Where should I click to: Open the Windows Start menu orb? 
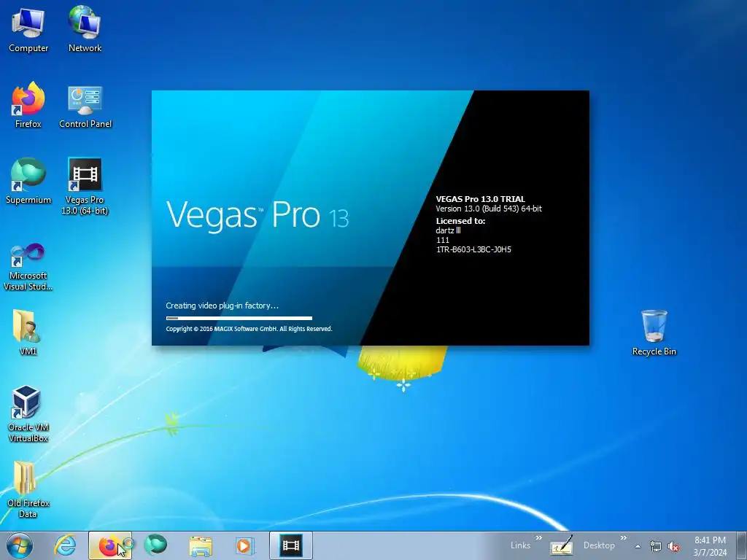[x=20, y=545]
